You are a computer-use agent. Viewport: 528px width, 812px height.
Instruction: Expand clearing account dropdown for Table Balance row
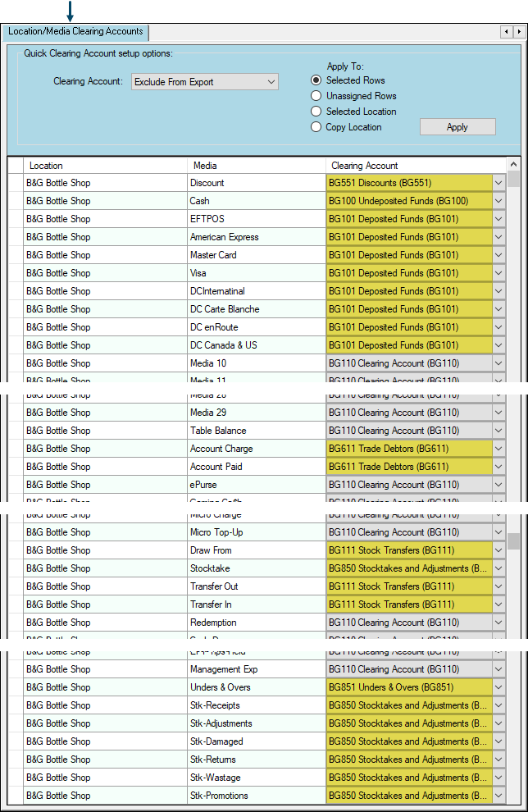[x=498, y=431]
